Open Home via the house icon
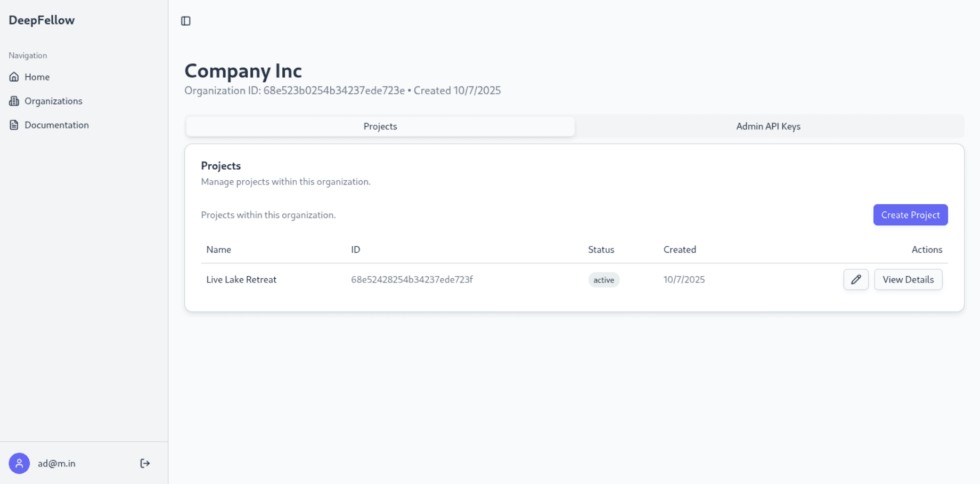Viewport: 980px width, 484px height. pos(14,77)
